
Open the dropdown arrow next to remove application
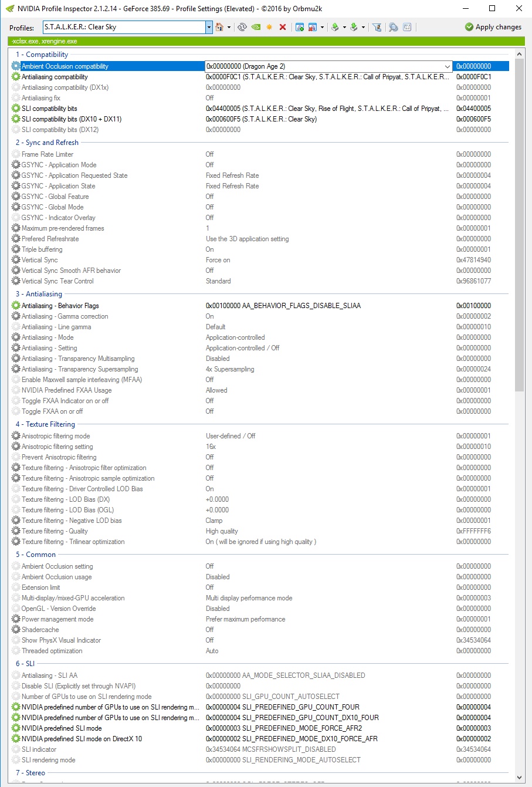321,27
